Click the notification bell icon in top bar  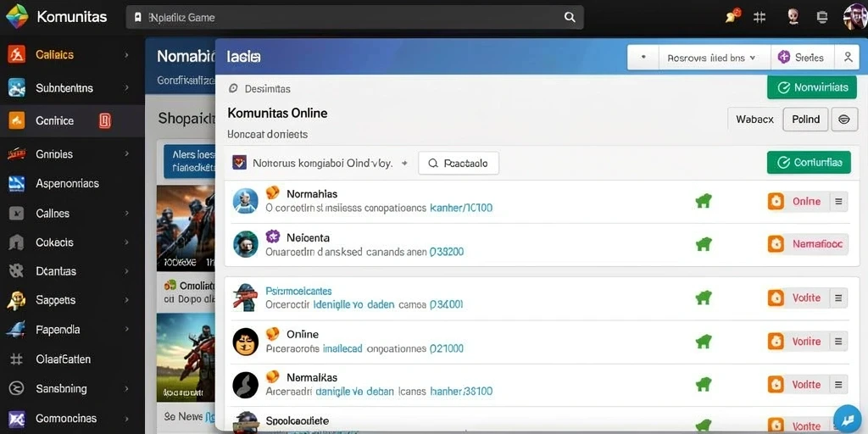(x=732, y=17)
